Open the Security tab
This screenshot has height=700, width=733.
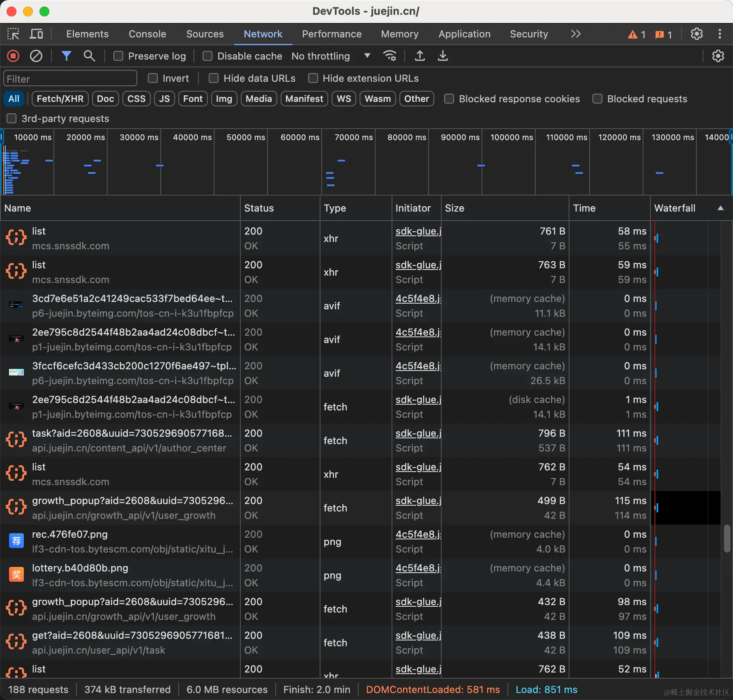[x=529, y=34]
